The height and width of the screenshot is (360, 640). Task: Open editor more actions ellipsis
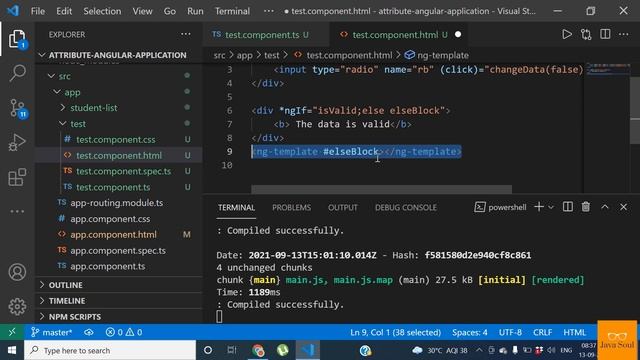[x=623, y=34]
